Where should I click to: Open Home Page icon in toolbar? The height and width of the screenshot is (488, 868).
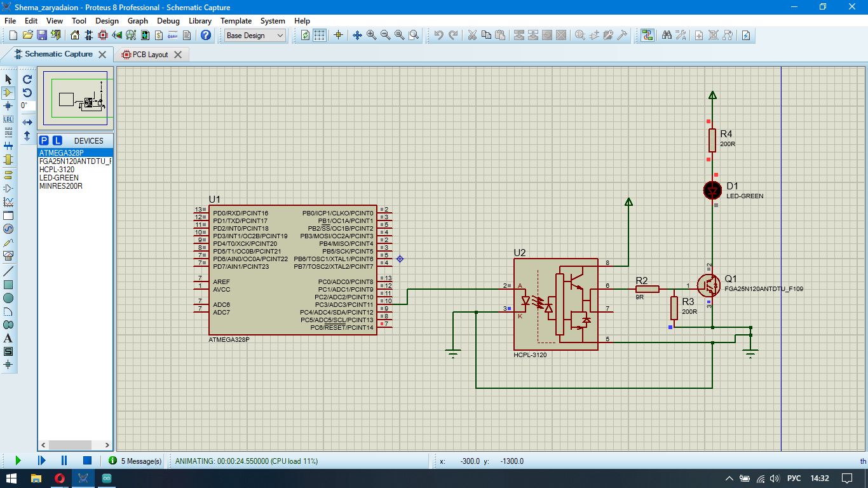[75, 35]
